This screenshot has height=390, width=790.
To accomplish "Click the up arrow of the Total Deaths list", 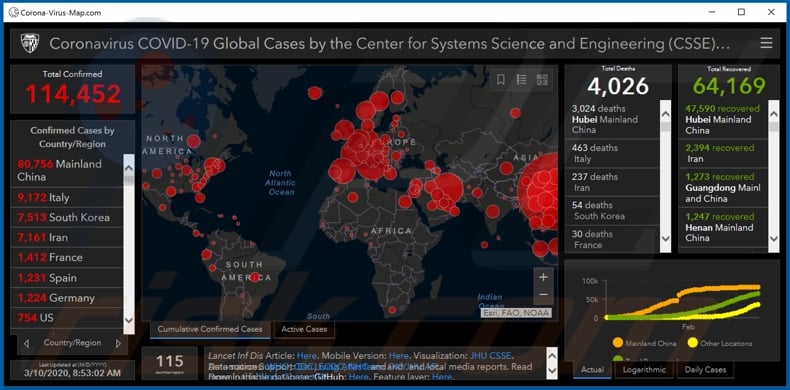I will tap(666, 113).
